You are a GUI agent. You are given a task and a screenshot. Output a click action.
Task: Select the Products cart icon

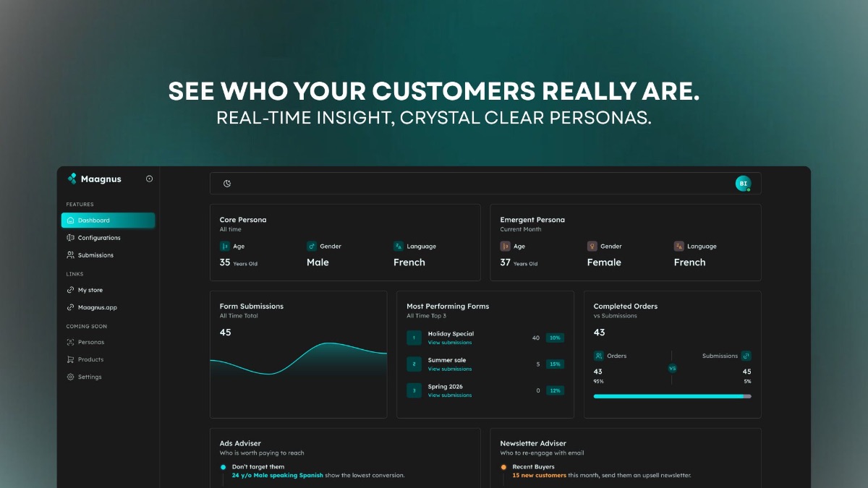coord(69,359)
